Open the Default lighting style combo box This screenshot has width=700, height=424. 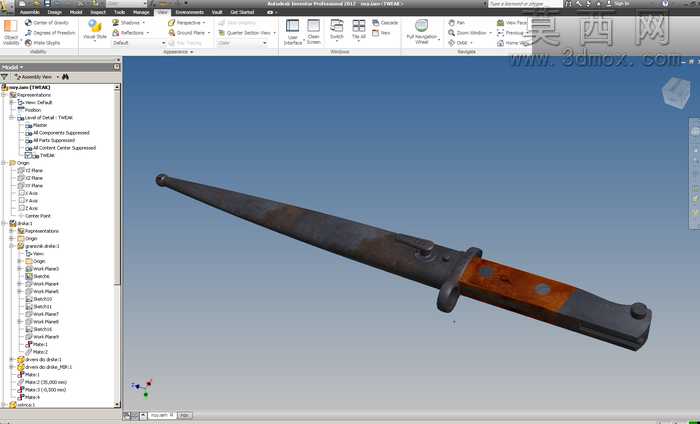point(139,43)
